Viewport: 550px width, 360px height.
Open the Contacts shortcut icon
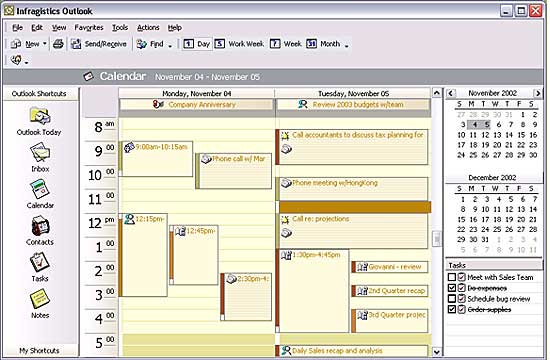(40, 226)
